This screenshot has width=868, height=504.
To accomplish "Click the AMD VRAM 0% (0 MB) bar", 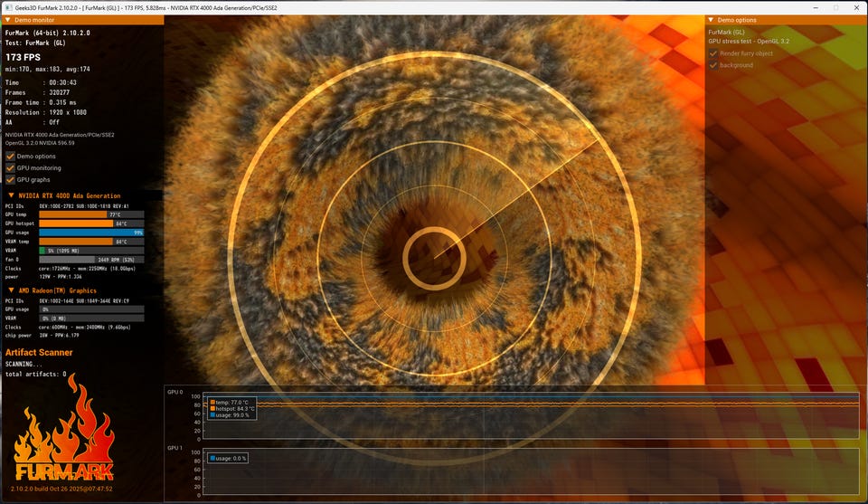I will (x=91, y=319).
